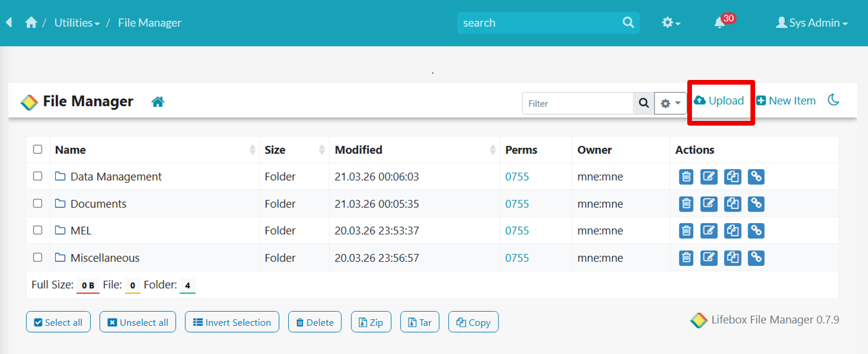Change 0755 permissions for Data Management
This screenshot has height=354, width=868.
517,177
